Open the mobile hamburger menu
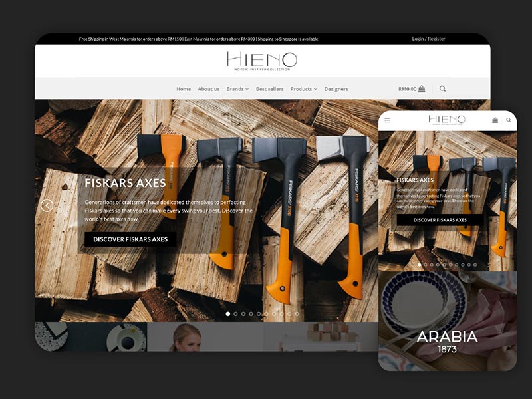The width and height of the screenshot is (532, 399). [x=388, y=120]
